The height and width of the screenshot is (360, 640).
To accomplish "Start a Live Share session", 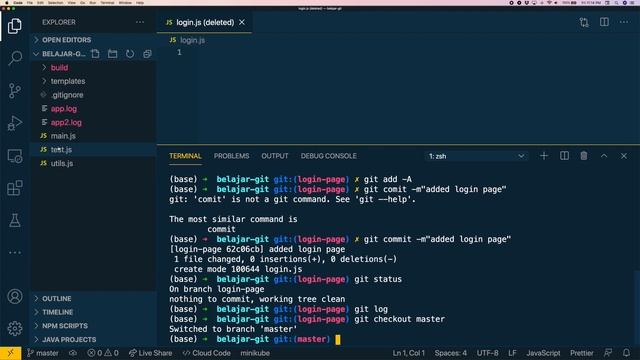I will pos(150,353).
